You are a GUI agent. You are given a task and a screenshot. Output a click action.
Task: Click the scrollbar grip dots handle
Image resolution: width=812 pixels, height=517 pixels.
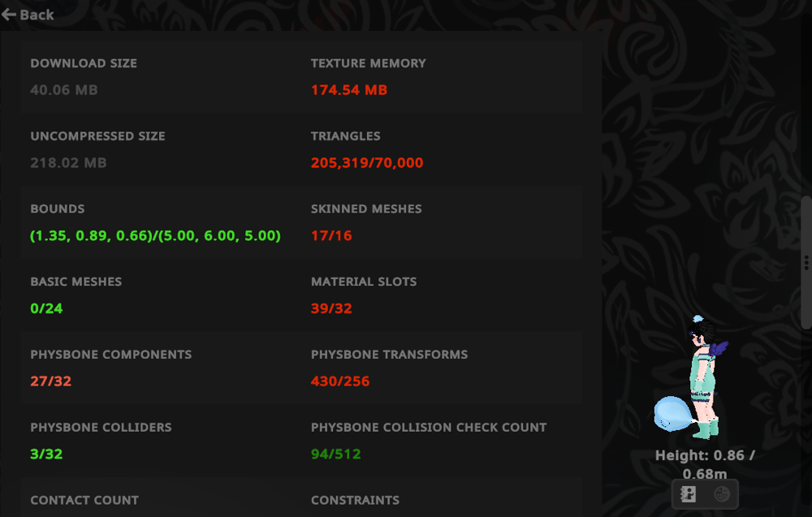806,262
